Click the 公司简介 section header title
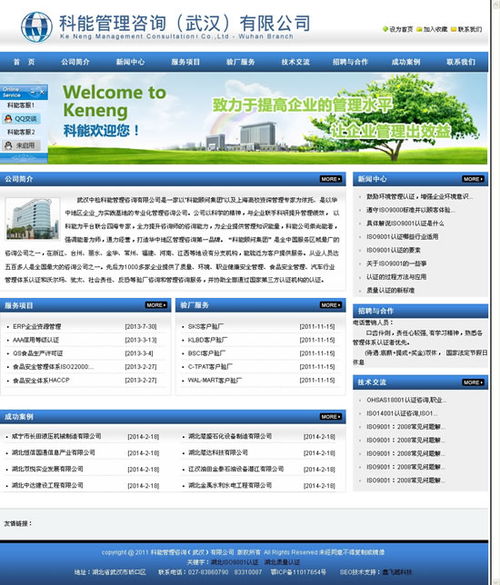This screenshot has height=585, width=500. click(x=19, y=179)
